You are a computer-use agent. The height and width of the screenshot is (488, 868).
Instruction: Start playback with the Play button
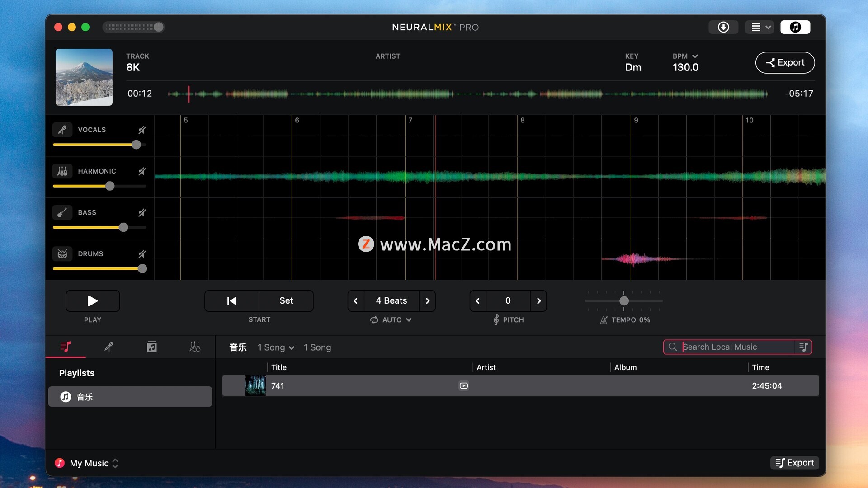point(93,301)
